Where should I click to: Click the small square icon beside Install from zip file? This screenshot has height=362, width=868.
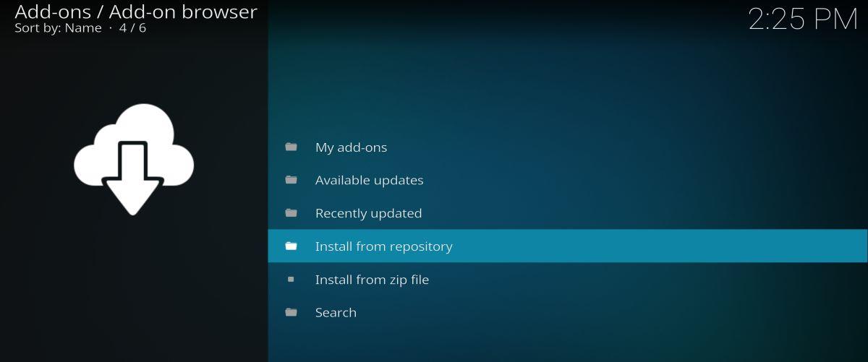291,279
